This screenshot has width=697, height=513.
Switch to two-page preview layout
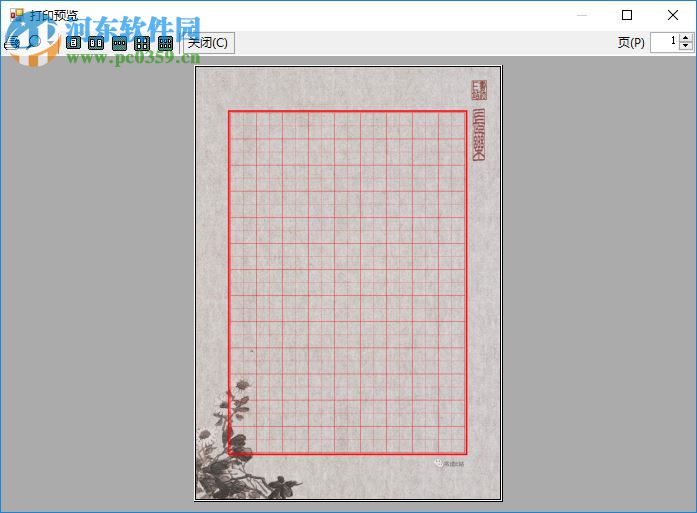96,43
